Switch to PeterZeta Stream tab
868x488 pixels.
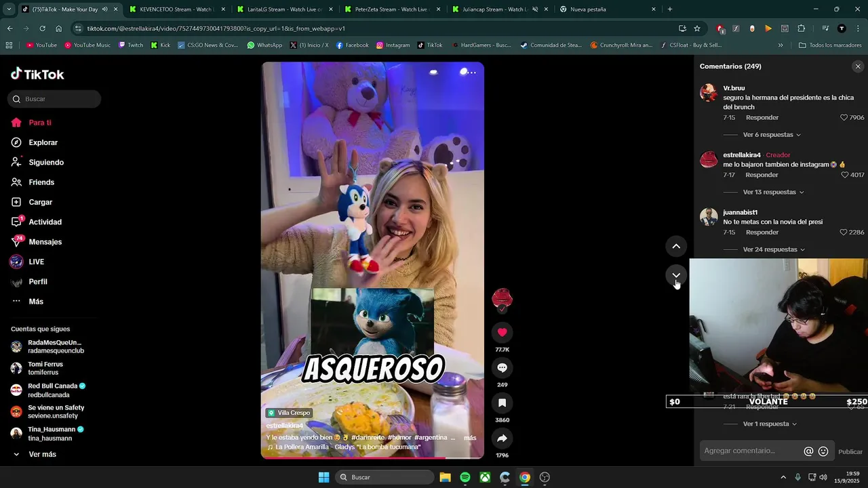pos(393,9)
